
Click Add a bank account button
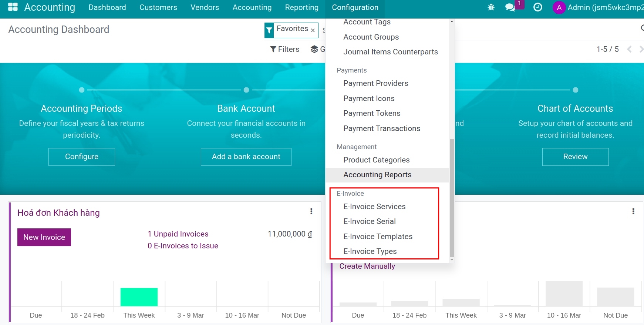[246, 157]
